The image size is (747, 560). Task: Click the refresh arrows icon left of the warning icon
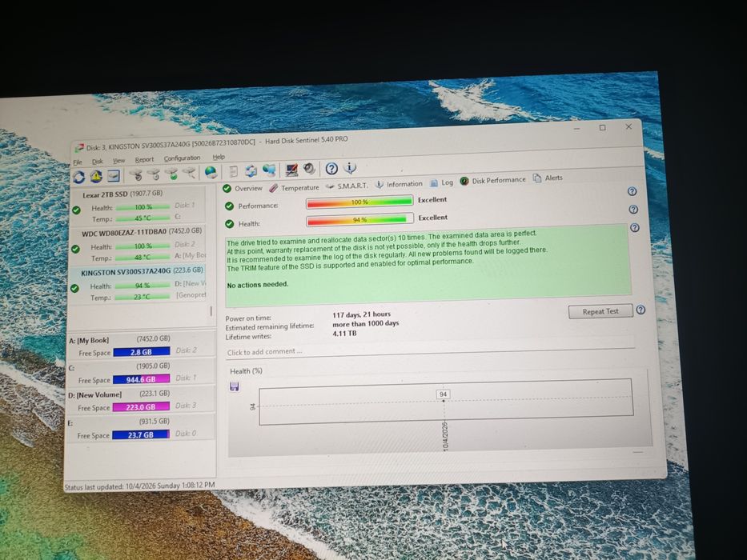click(x=79, y=177)
